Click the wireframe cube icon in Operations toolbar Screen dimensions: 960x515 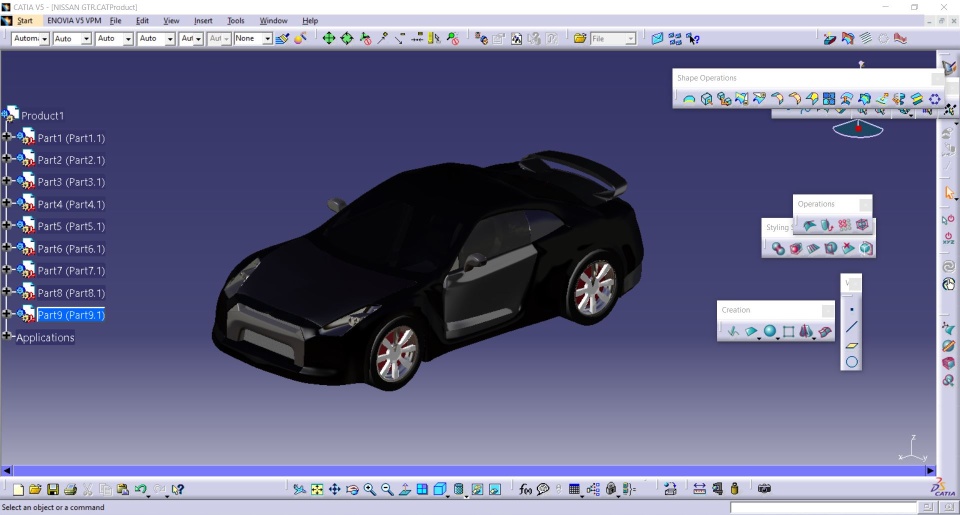862,225
